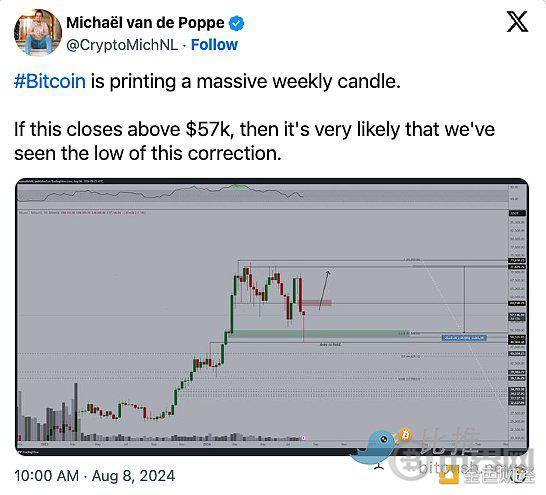Click the red resistance box on the chart

coord(317,303)
